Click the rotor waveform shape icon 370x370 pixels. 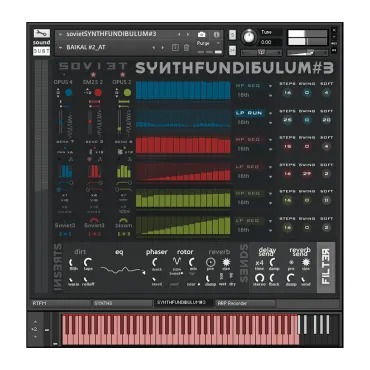[177, 261]
